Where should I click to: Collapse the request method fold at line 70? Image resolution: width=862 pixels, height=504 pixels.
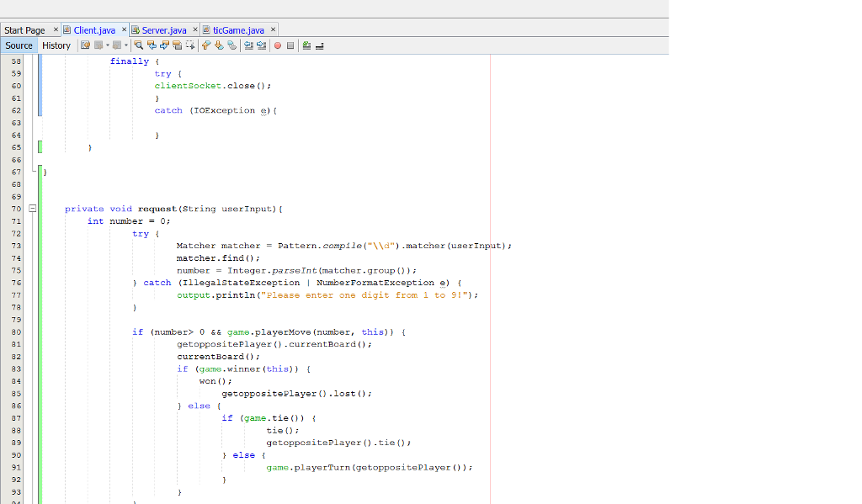[x=32, y=208]
